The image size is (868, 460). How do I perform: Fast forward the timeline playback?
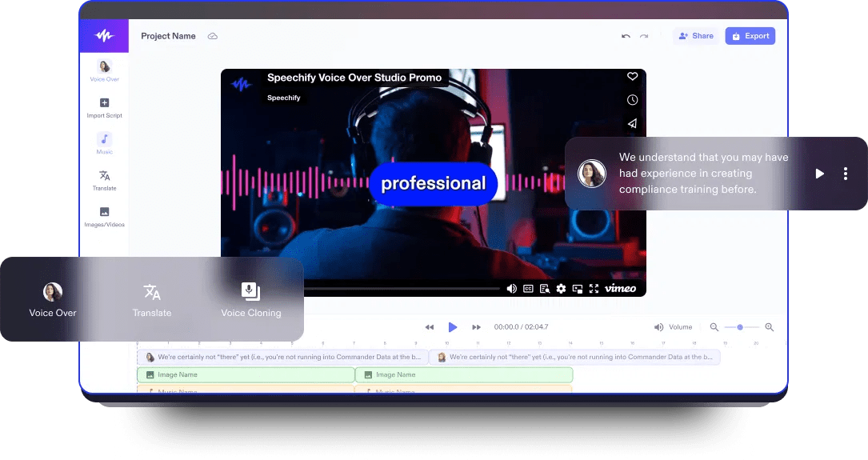[x=476, y=327]
